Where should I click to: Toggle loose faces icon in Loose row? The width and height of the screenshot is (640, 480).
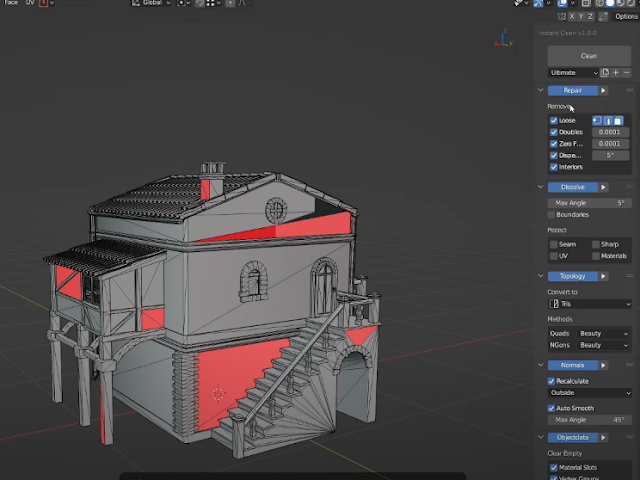(619, 120)
